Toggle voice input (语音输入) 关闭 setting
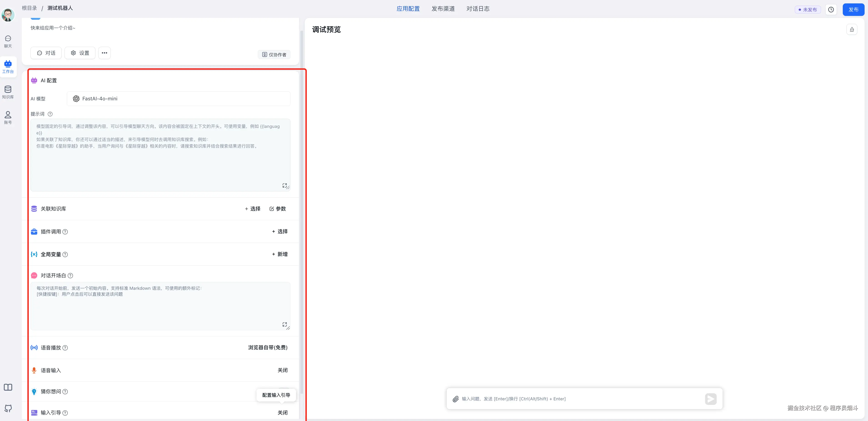 click(282, 370)
